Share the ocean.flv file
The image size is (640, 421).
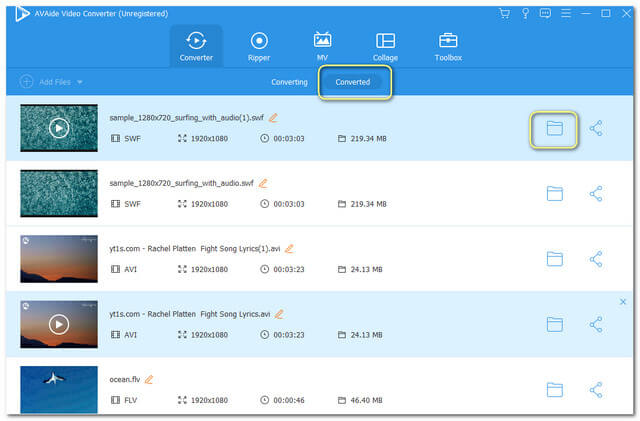click(596, 390)
